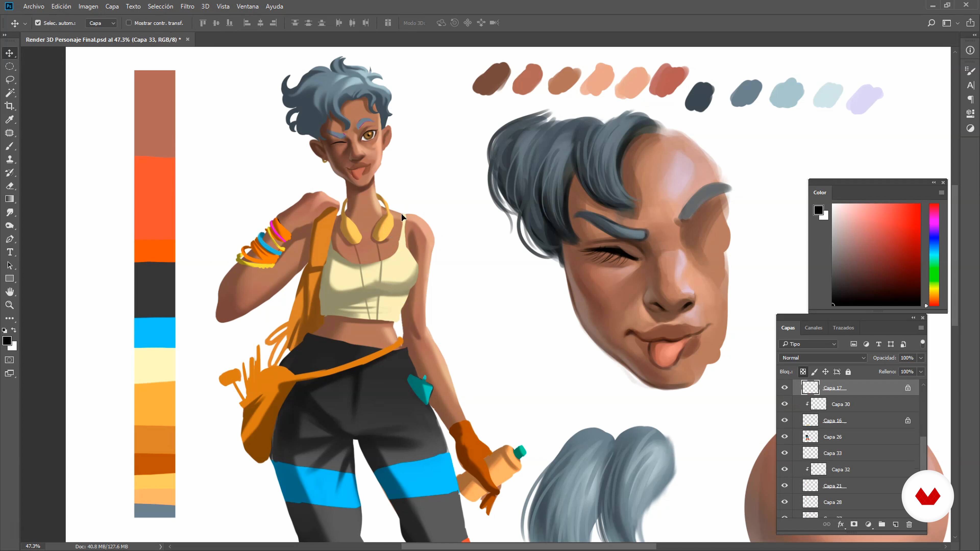Click the foreground color swatch in toolbox
Image resolution: width=980 pixels, height=551 pixels.
[x=7, y=341]
